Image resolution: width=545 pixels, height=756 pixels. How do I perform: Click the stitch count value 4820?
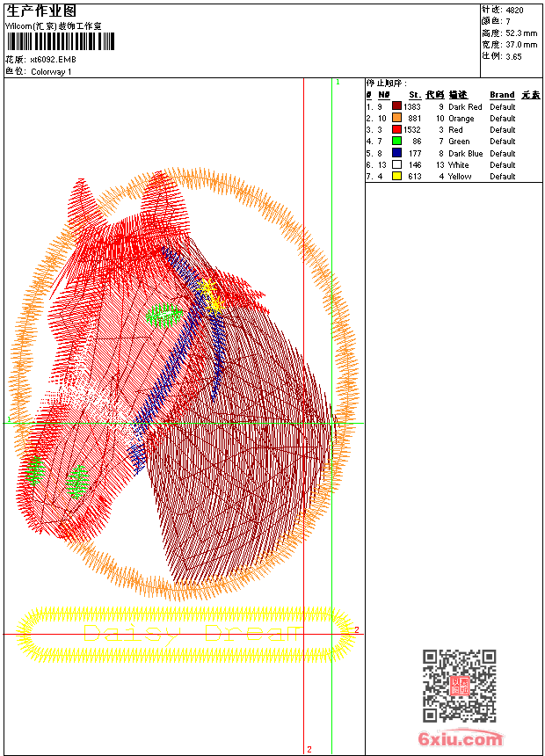[x=514, y=10]
